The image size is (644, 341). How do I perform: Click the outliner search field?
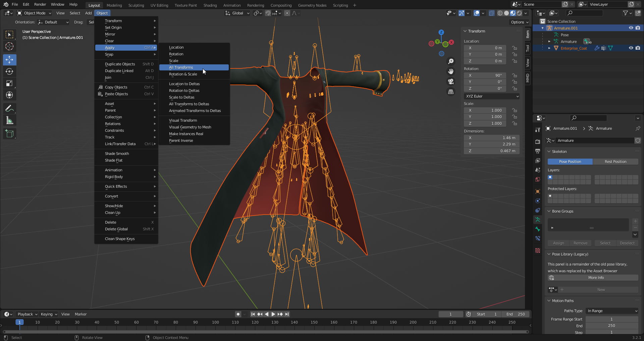(584, 13)
